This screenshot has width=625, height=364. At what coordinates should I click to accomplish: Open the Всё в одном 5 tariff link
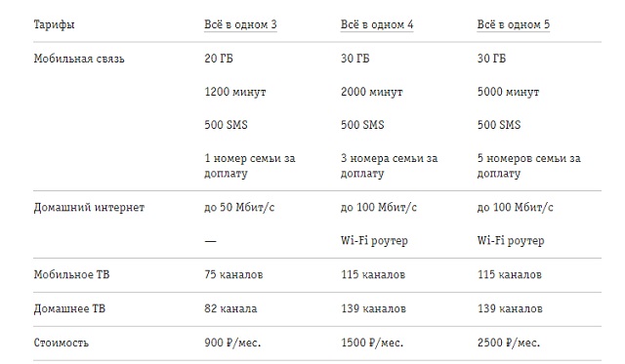[514, 24]
